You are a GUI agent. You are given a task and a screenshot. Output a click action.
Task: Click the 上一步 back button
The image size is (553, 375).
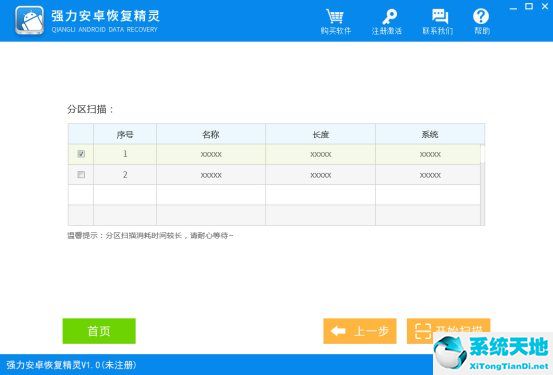click(360, 331)
